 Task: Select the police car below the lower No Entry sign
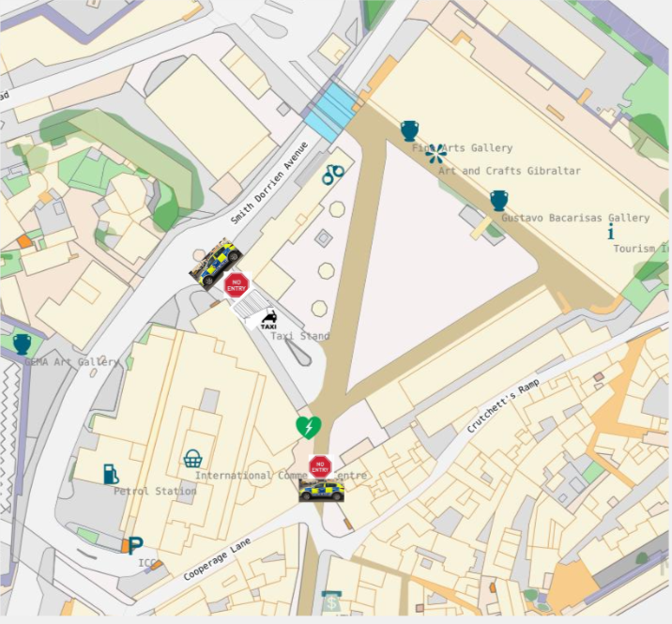point(321,490)
